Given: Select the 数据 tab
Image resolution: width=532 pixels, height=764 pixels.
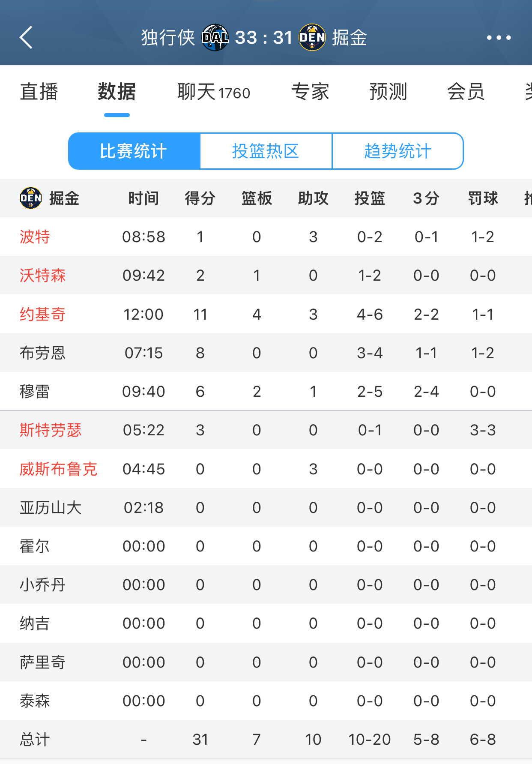Looking at the screenshot, I should [x=117, y=92].
